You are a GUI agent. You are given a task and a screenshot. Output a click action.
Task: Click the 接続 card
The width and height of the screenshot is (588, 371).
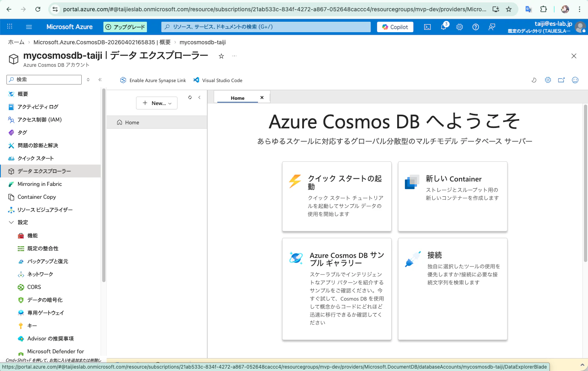click(453, 289)
